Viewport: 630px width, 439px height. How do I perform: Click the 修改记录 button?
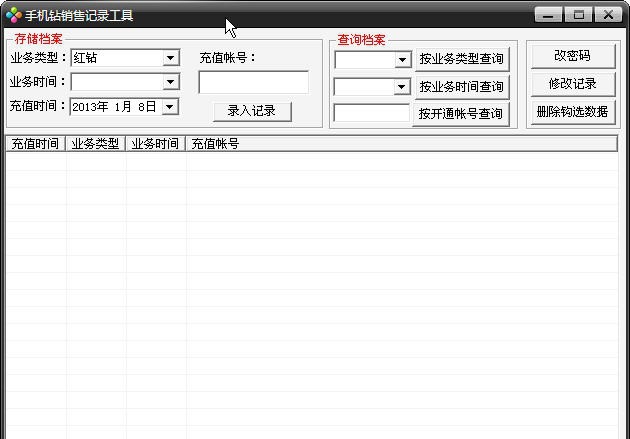[573, 84]
